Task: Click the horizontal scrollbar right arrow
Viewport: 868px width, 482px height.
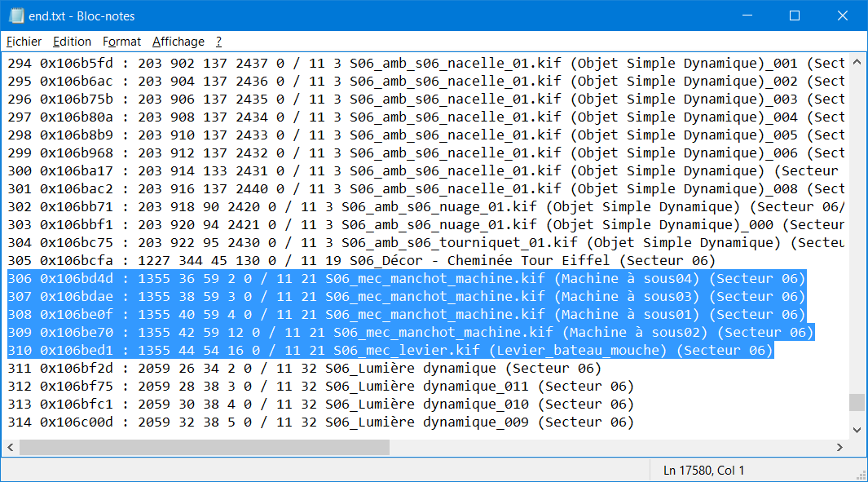Action: point(839,447)
